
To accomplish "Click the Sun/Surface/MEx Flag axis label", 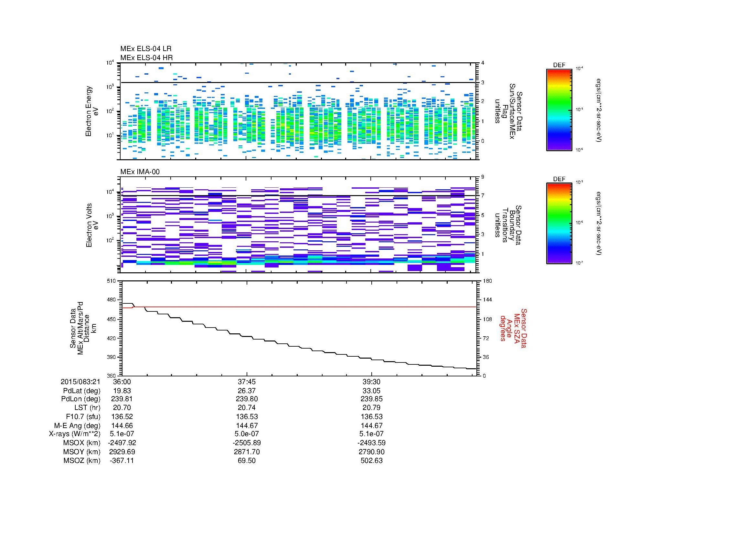I will tap(509, 111).
